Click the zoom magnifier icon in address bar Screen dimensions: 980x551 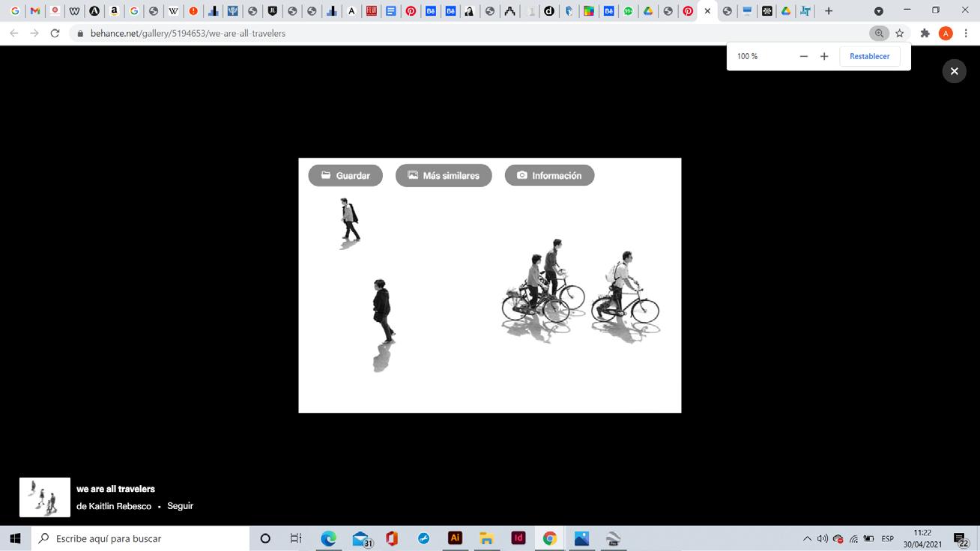[879, 34]
